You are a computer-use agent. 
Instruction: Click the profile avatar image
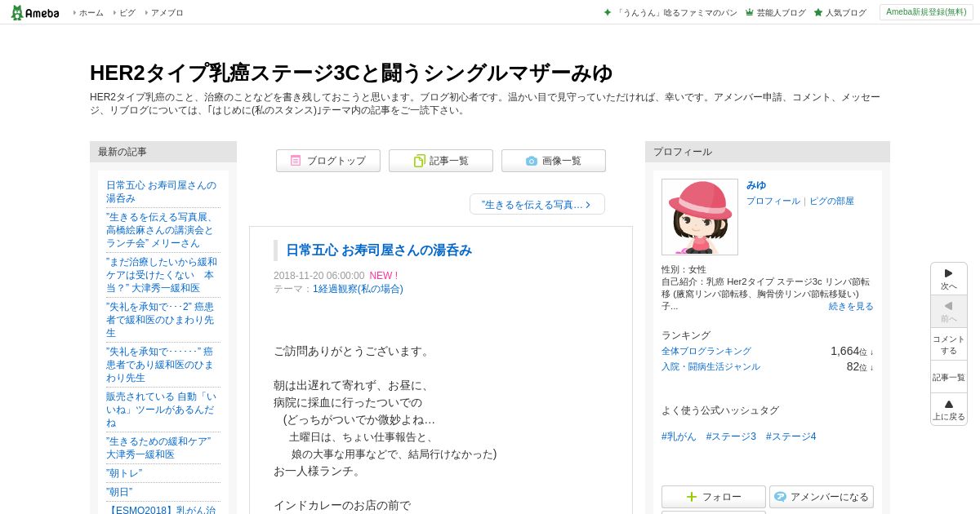(700, 217)
